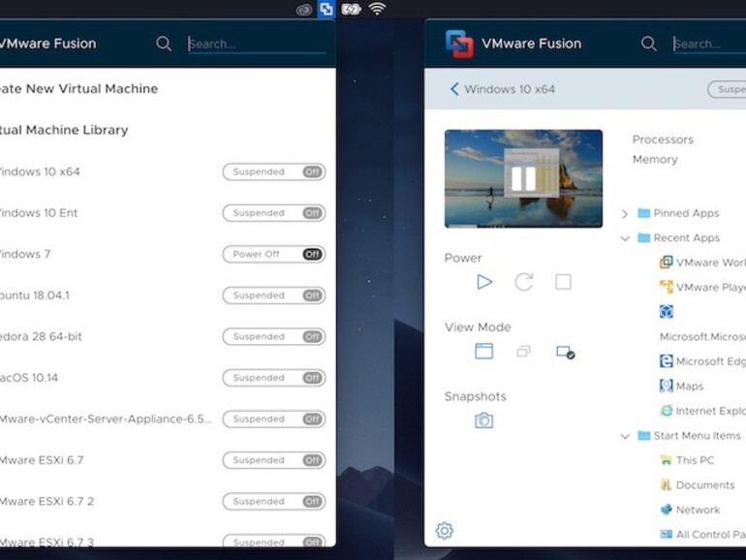
Task: Click Create New Virtual Machine
Action: 79,88
